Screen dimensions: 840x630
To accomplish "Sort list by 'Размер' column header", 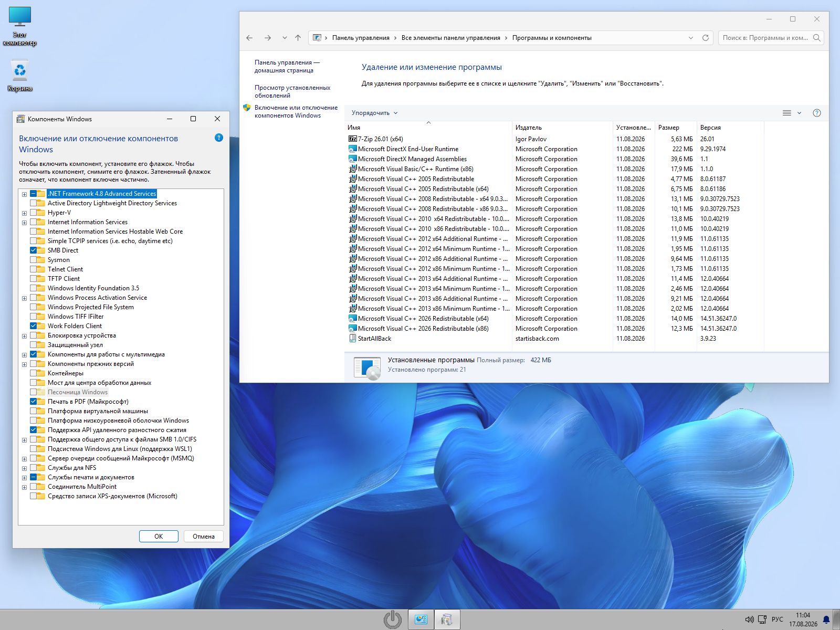I will [x=676, y=128].
